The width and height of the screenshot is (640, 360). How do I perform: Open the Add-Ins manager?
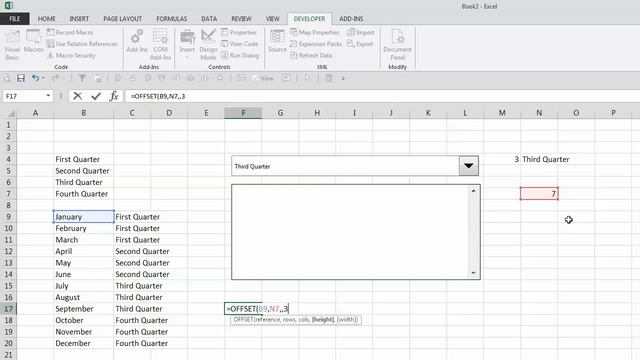pos(137,41)
